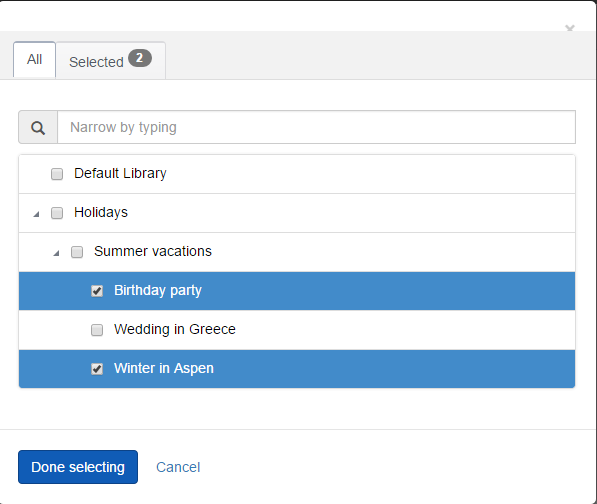This screenshot has width=597, height=504.
Task: Click the Birthday party row text
Action: 158,290
